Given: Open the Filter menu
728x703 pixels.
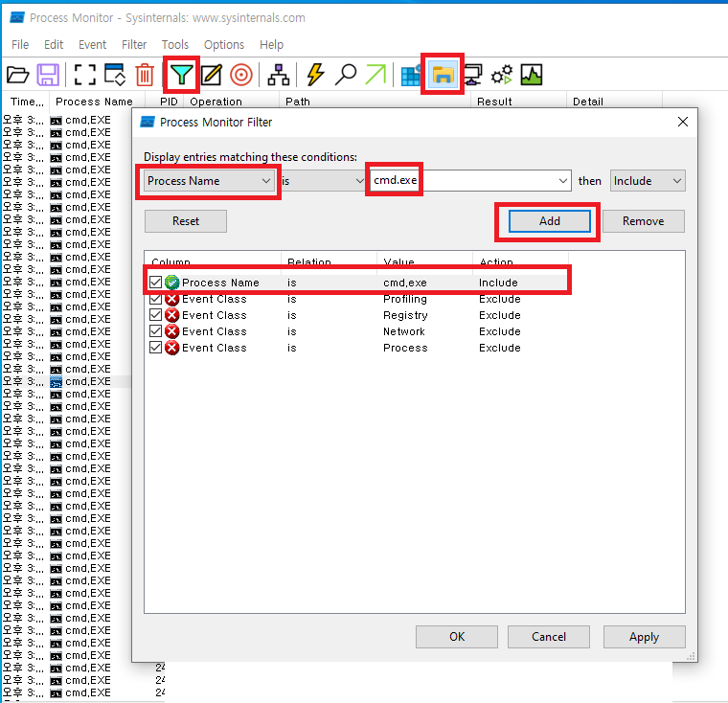Looking at the screenshot, I should click(134, 45).
